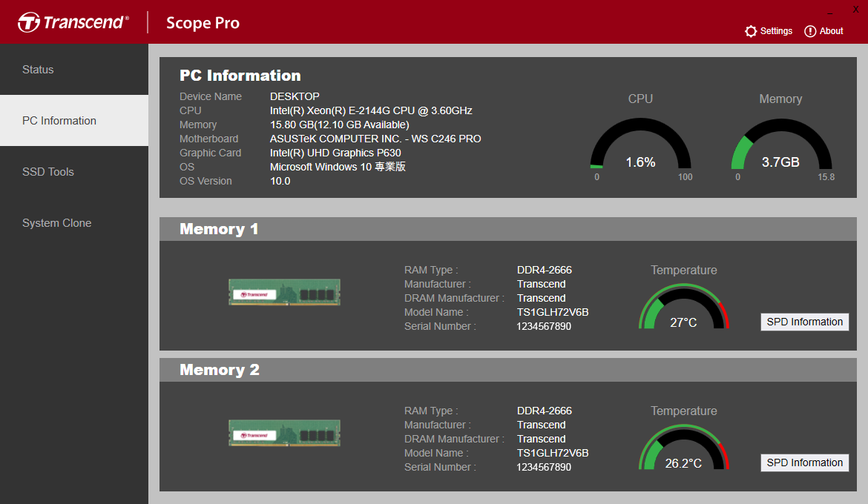The image size is (868, 504).
Task: Click the Memory 2 section header
Action: [508, 370]
